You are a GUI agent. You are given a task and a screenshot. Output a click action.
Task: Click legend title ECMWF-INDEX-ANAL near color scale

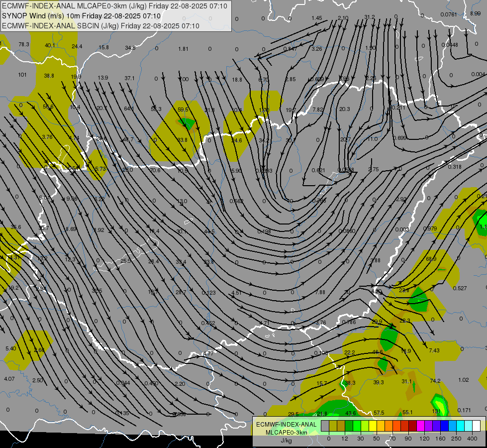tap(287, 425)
